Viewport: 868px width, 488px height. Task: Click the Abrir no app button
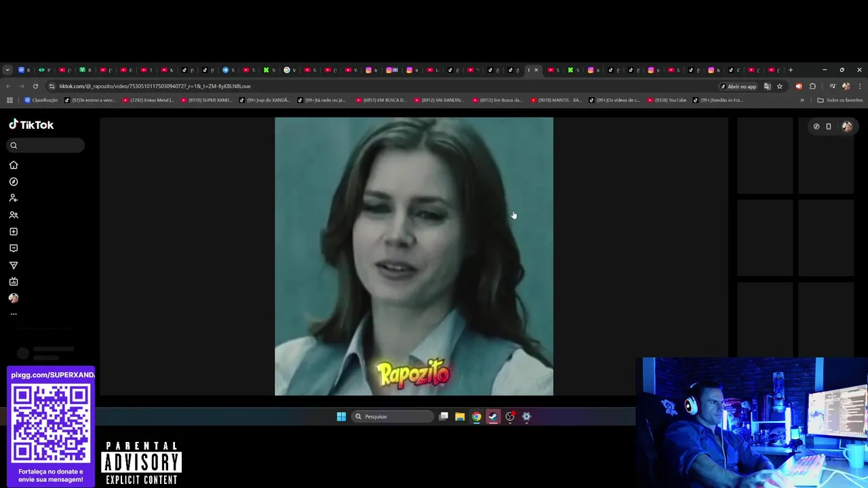[x=738, y=86]
